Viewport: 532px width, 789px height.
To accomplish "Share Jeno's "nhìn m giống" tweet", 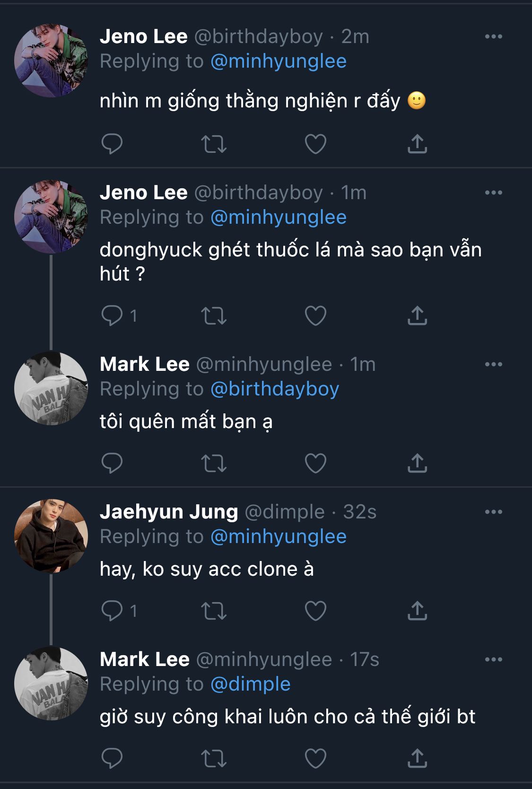I will (x=417, y=144).
